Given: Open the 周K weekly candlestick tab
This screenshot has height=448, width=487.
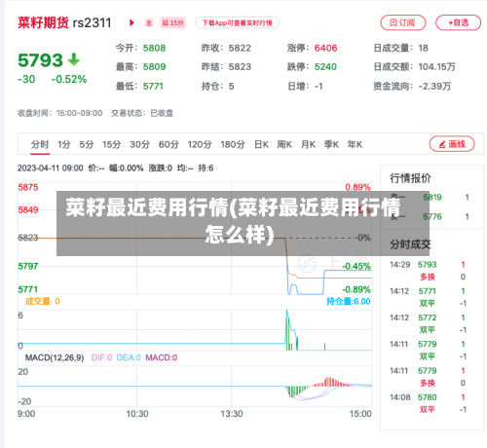Looking at the screenshot, I should click(x=284, y=144).
